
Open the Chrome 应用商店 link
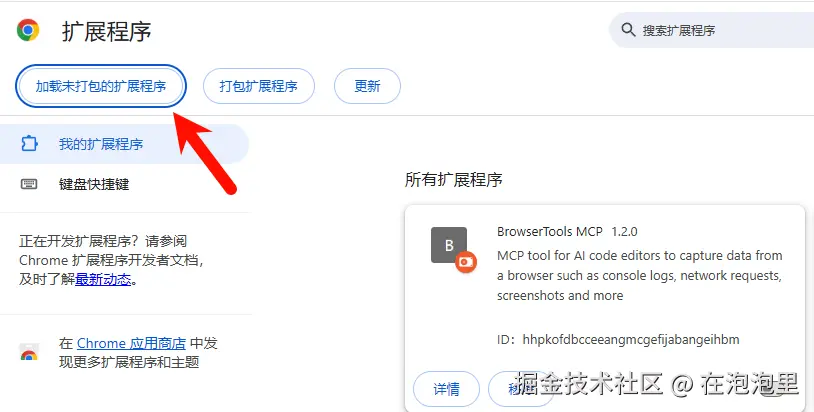click(x=131, y=343)
